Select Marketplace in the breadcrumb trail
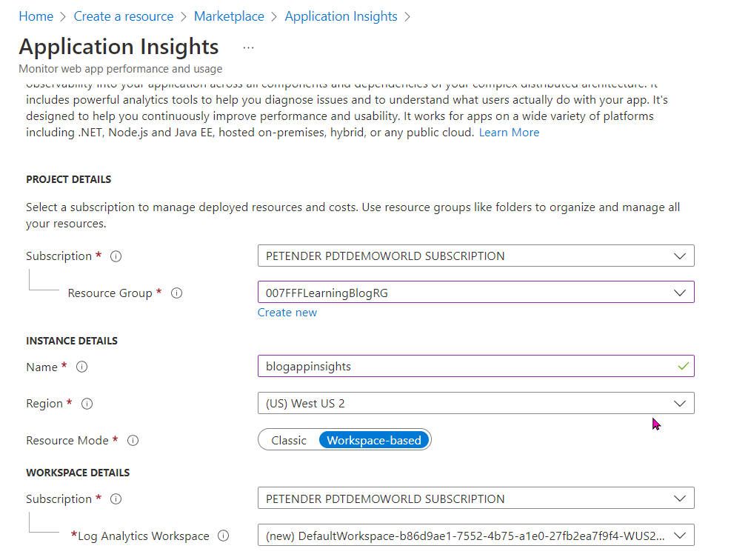This screenshot has height=560, width=731. click(229, 16)
